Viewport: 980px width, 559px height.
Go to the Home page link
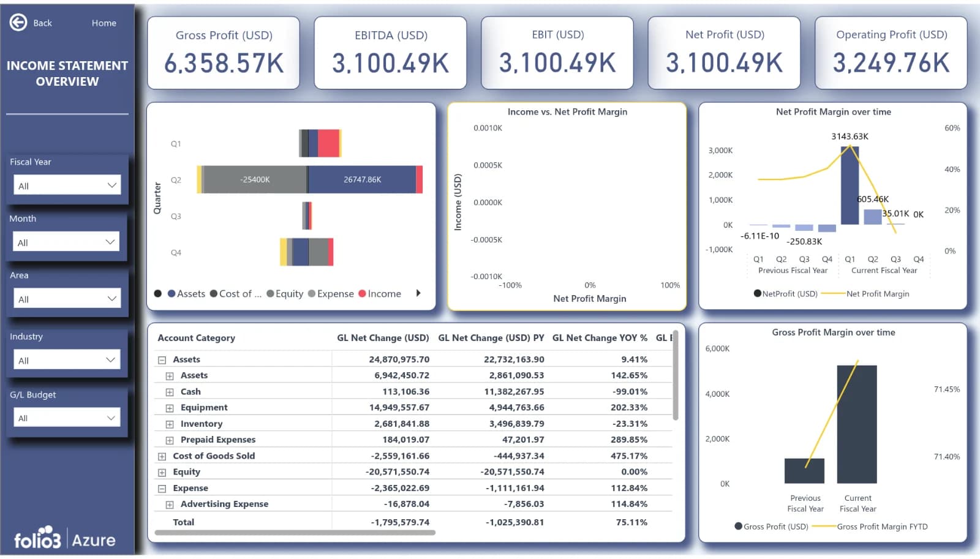[x=104, y=23]
